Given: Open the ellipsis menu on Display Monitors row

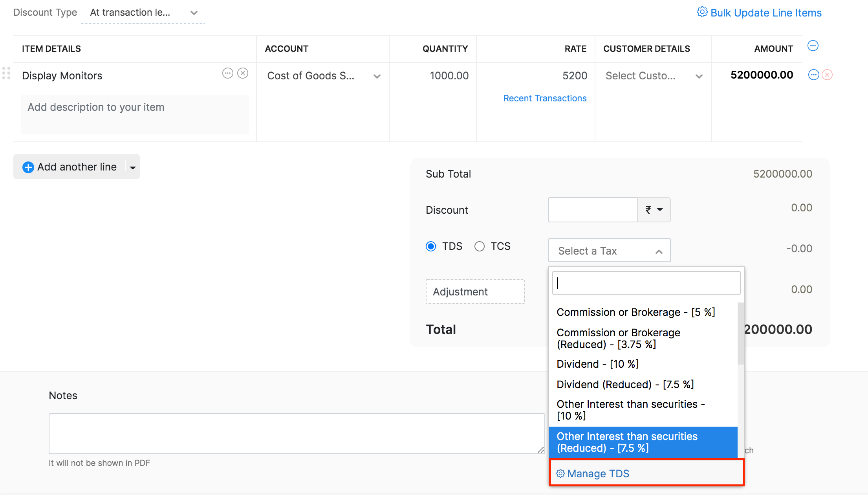Looking at the screenshot, I should 228,73.
